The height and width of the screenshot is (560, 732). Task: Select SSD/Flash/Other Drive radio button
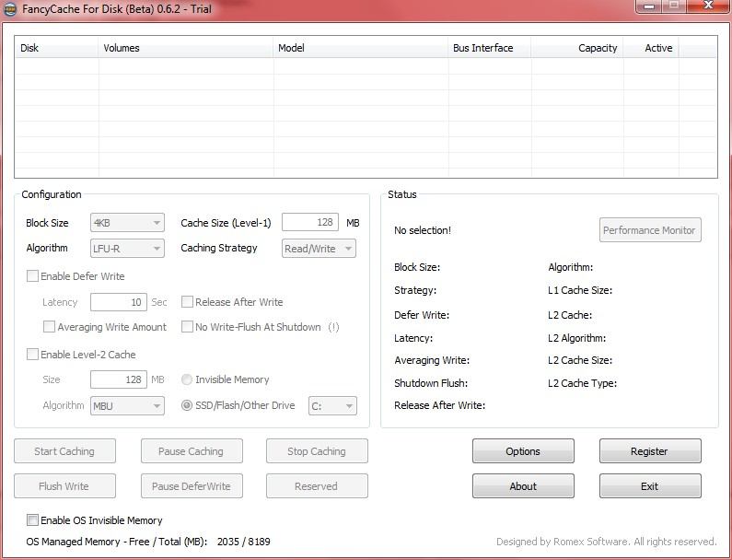tap(186, 405)
